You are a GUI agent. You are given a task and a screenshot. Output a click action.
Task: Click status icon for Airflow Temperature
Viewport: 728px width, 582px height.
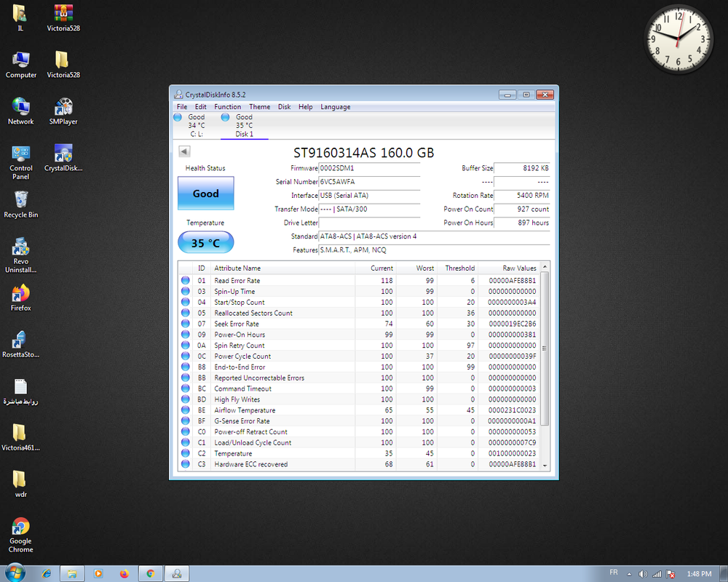pos(185,410)
